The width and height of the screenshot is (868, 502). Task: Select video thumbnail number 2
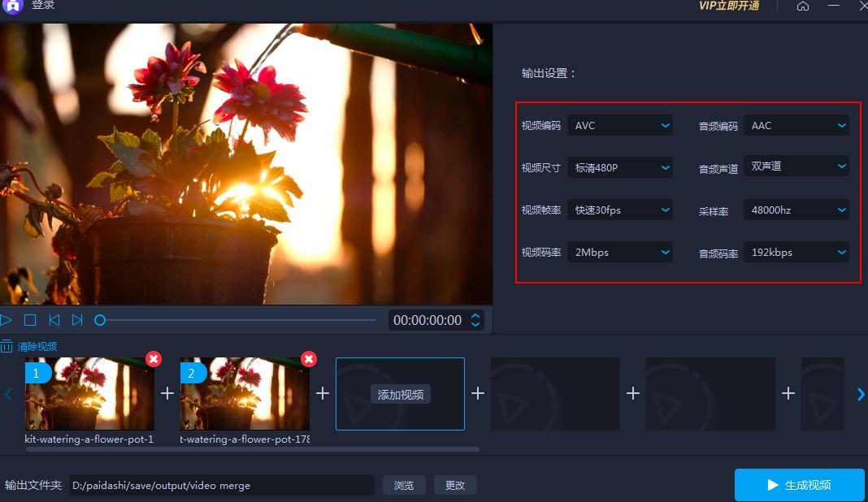245,393
